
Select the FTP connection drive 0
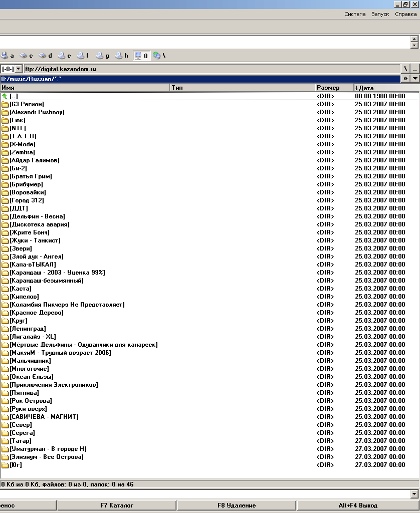pos(141,56)
